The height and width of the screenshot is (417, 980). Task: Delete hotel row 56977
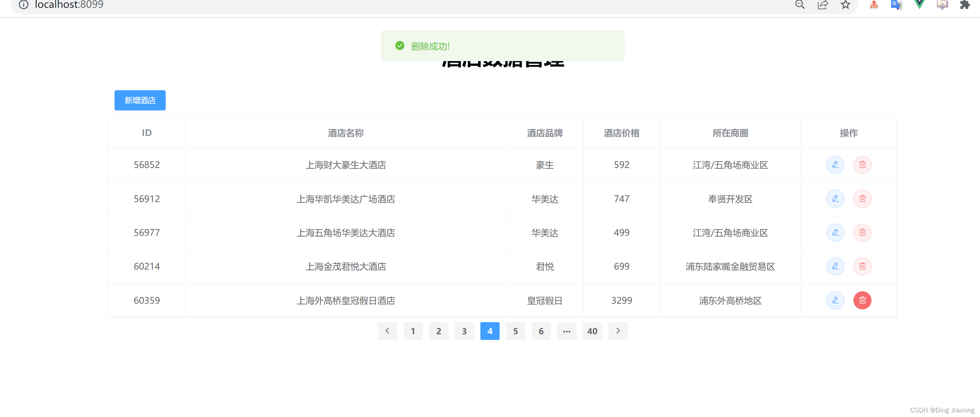pyautogui.click(x=862, y=233)
